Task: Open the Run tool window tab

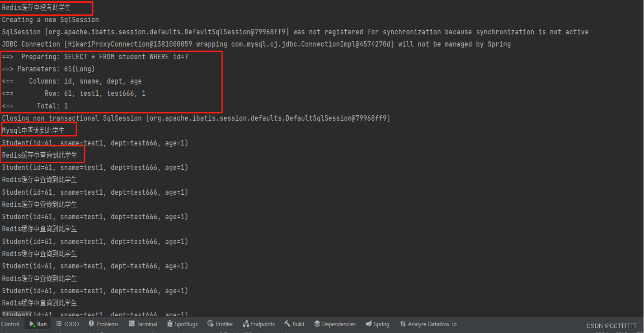Action: pyautogui.click(x=38, y=324)
